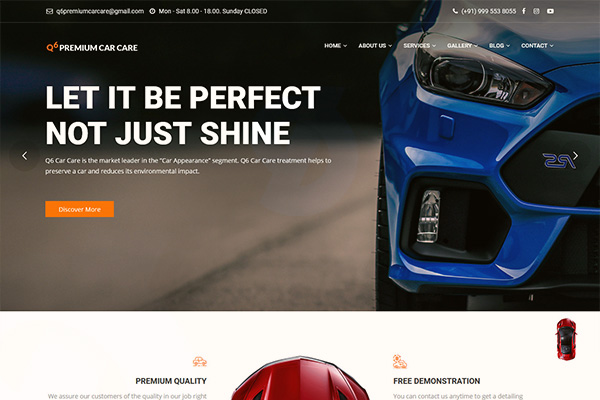Click the Free Demonstration icon
This screenshot has height=400, width=600.
point(400,361)
